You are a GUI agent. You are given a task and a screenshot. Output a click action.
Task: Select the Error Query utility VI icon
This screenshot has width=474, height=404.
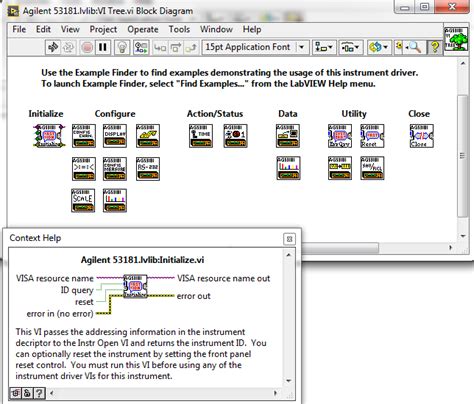tap(340, 136)
